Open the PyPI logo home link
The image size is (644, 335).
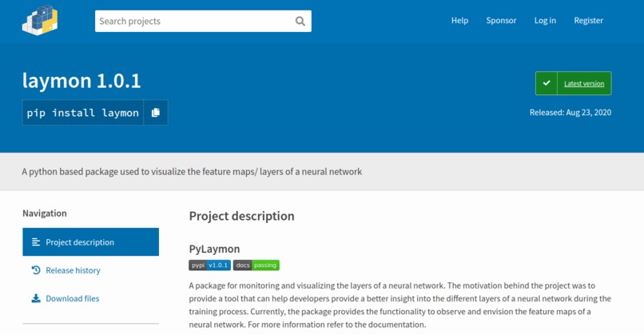(40, 20)
